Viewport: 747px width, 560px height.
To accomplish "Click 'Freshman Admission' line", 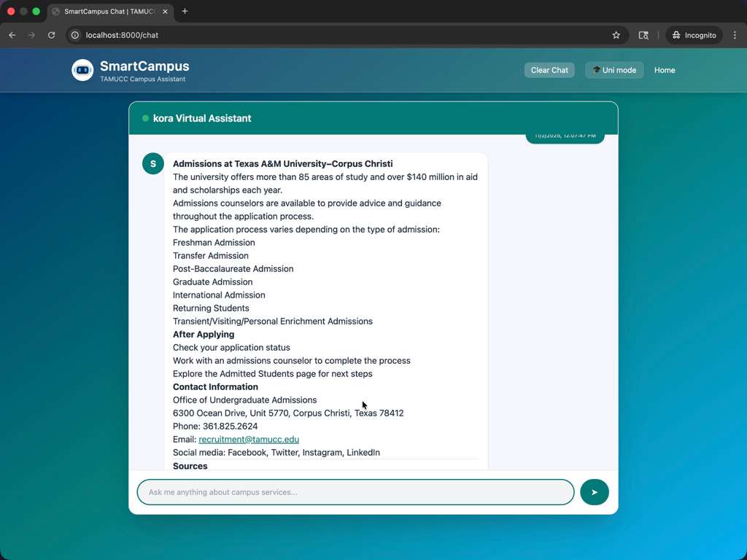I will point(214,242).
